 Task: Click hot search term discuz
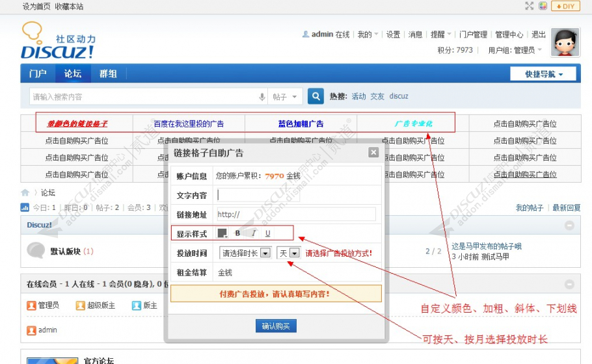(399, 96)
